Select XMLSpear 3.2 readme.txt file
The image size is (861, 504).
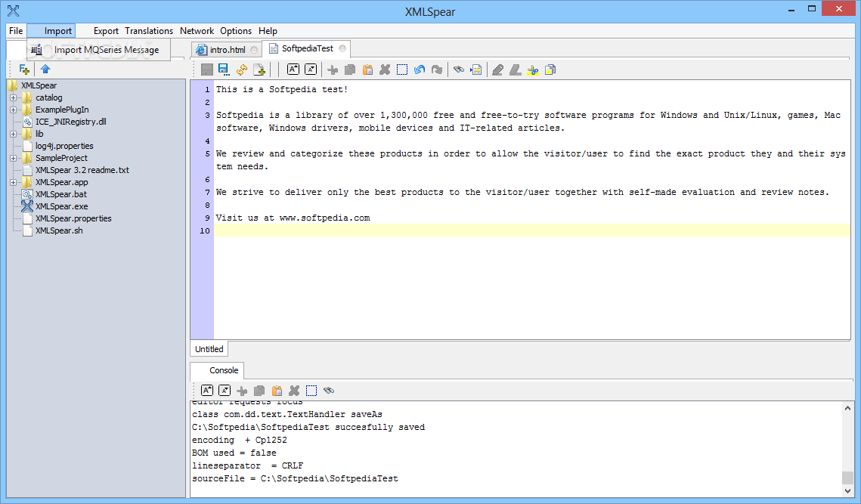tap(82, 170)
